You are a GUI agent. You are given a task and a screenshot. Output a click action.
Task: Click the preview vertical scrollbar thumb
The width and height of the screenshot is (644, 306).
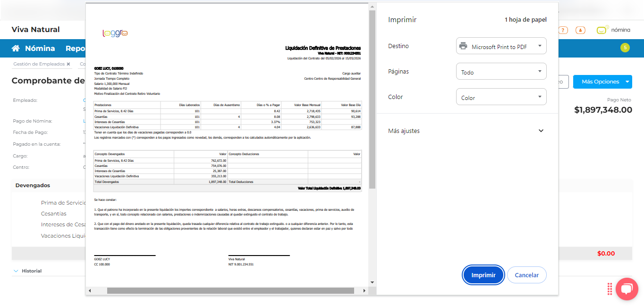(x=372, y=99)
